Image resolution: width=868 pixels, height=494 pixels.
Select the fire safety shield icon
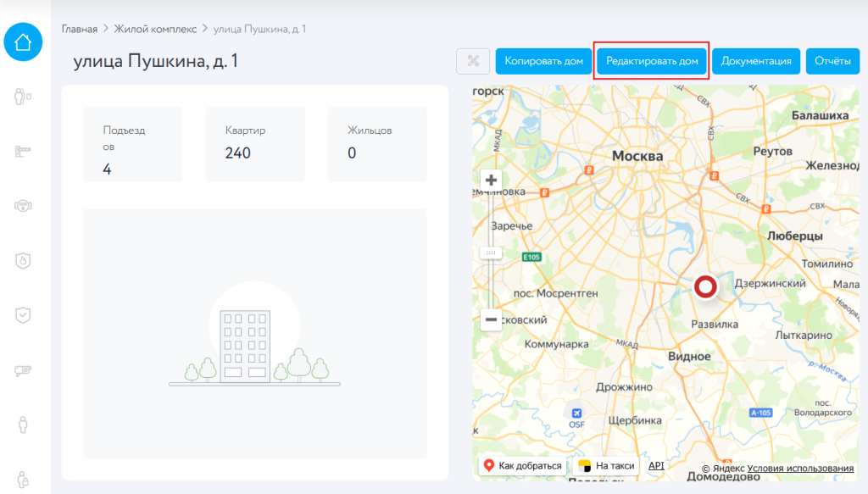(x=23, y=260)
